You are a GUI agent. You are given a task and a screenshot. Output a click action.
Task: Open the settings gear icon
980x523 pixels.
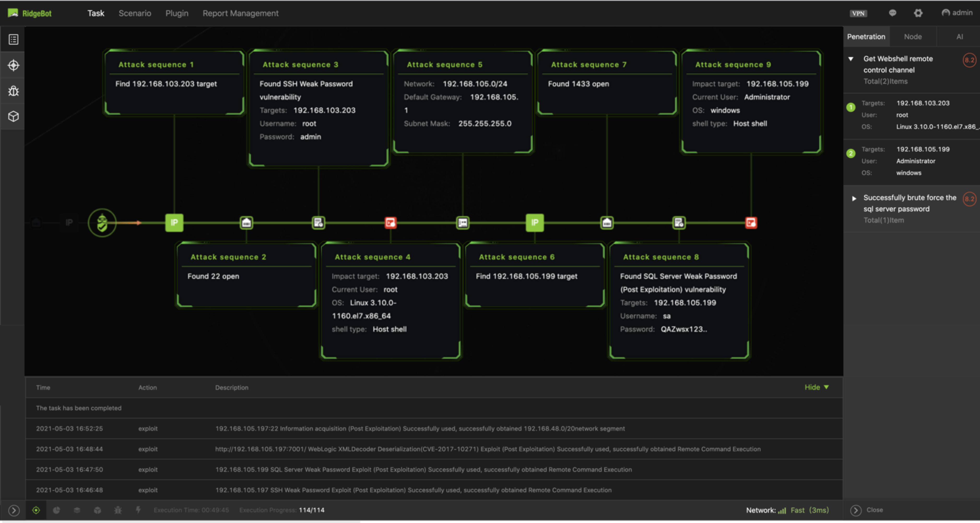point(918,13)
